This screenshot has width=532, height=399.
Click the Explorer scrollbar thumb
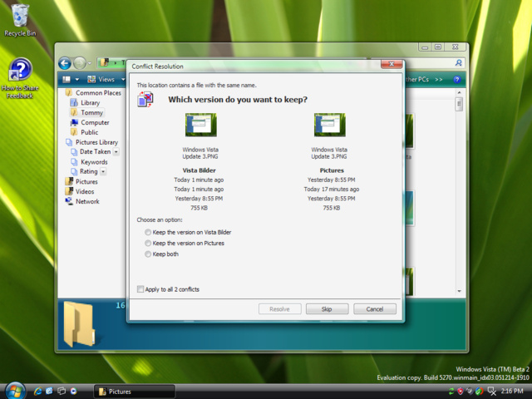[459, 104]
